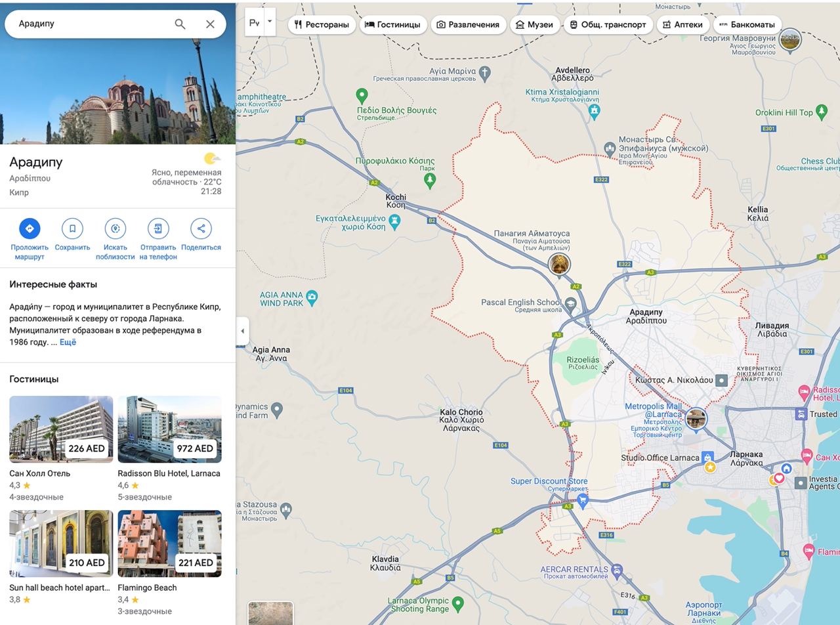
Task: Click the Искать поблизости icon
Action: [x=115, y=228]
